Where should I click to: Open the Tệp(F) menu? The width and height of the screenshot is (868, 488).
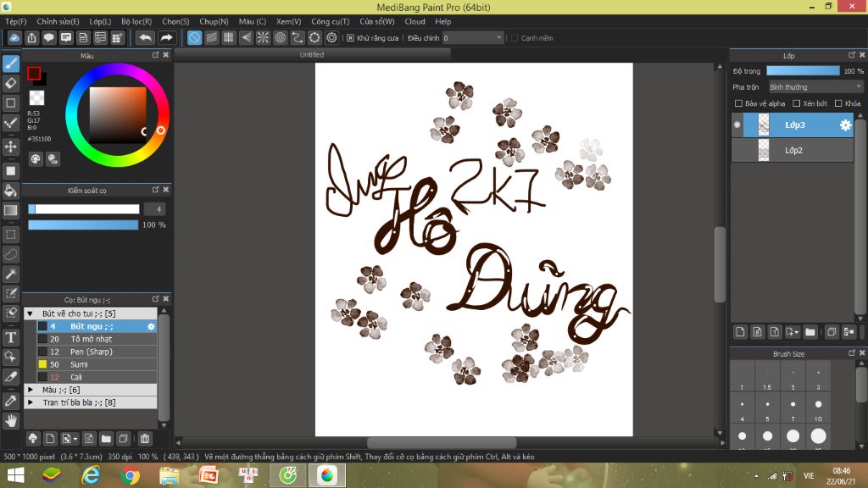[16, 21]
